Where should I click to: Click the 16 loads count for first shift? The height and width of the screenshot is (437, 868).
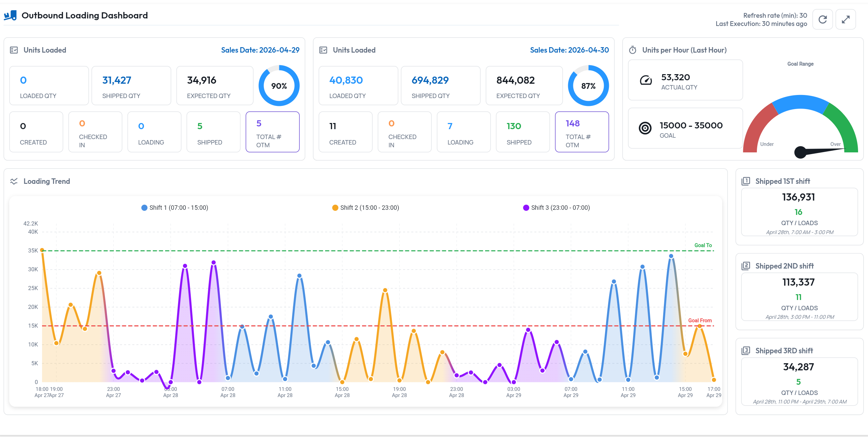click(799, 212)
